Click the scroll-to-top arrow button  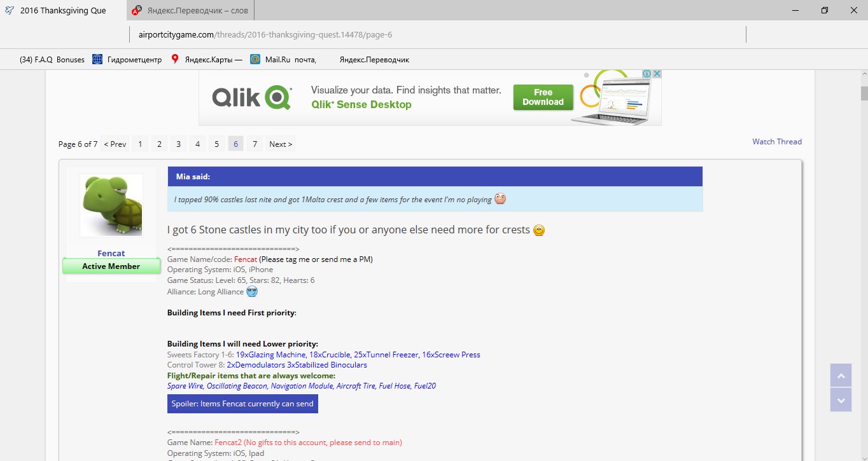[841, 375]
